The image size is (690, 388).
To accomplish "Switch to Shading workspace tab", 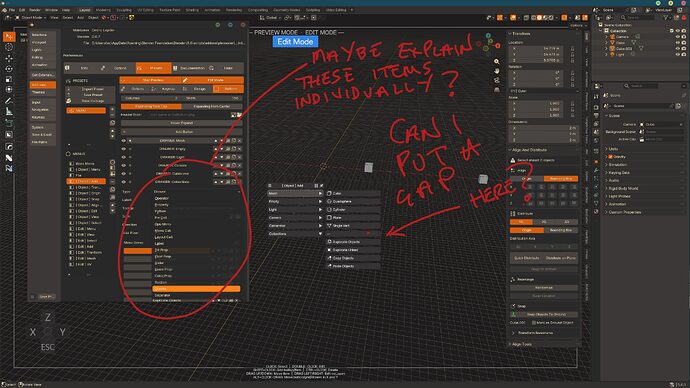I will click(192, 10).
